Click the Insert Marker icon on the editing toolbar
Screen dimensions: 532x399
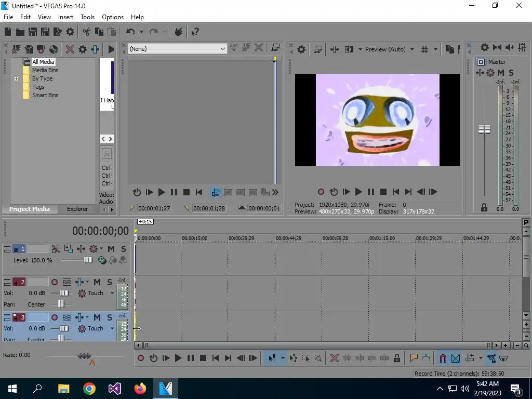coord(414,358)
